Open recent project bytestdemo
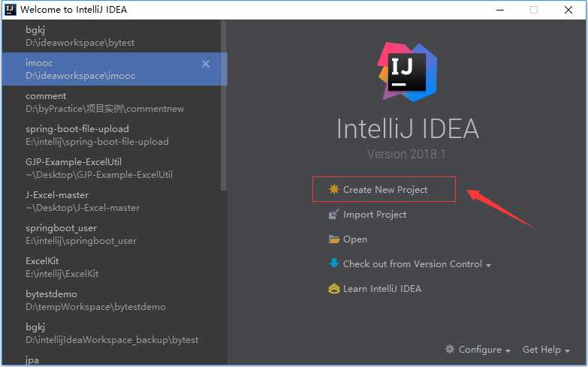 coord(112,300)
